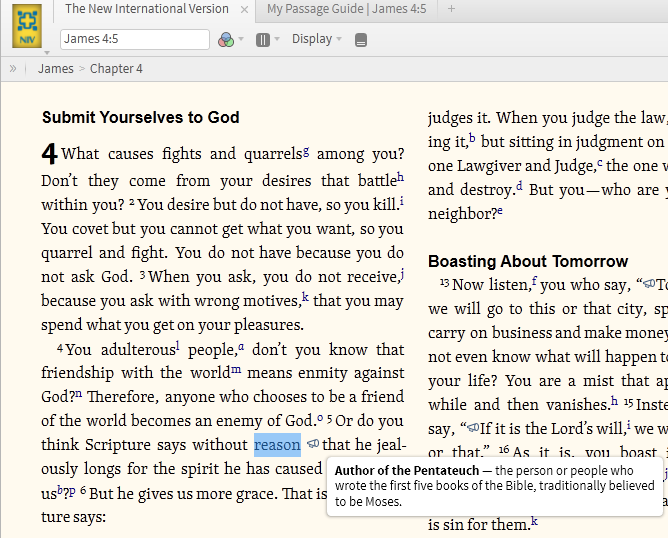The height and width of the screenshot is (538, 668).
Task: Open a new tab with the plus button
Action: coord(451,9)
